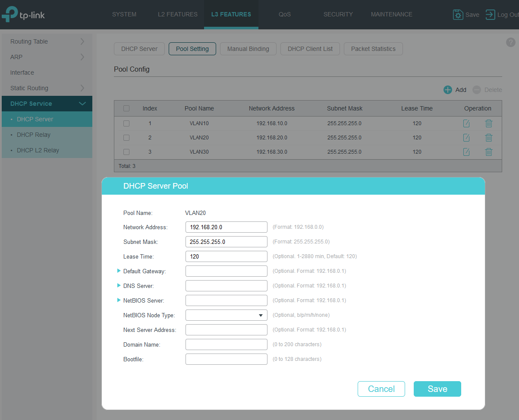Click the Domain Name input field

[x=226, y=344]
